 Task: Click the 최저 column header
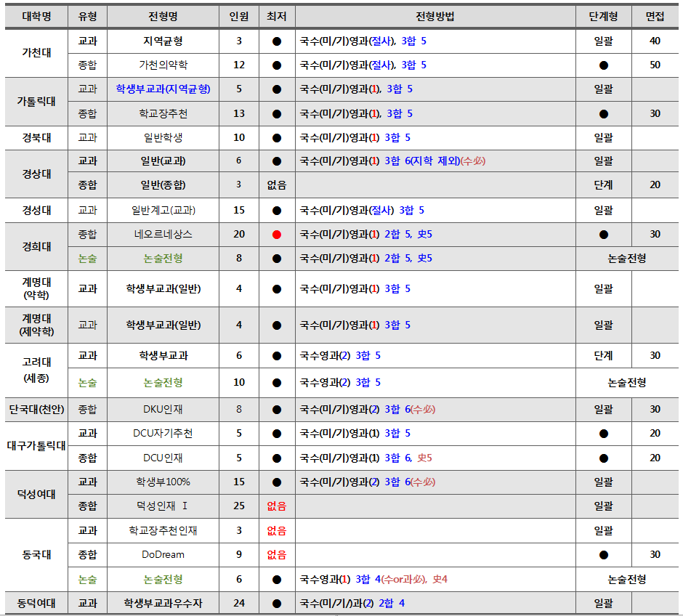tap(277, 17)
